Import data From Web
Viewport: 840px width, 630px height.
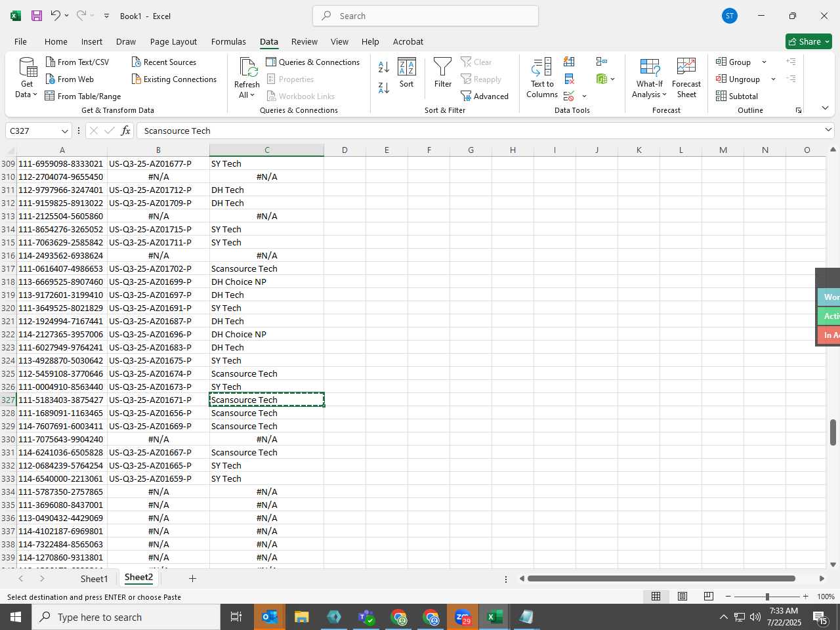click(x=70, y=79)
